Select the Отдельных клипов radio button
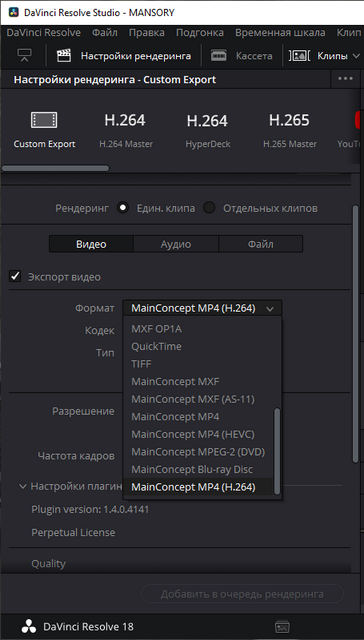The image size is (364, 640). [x=209, y=208]
